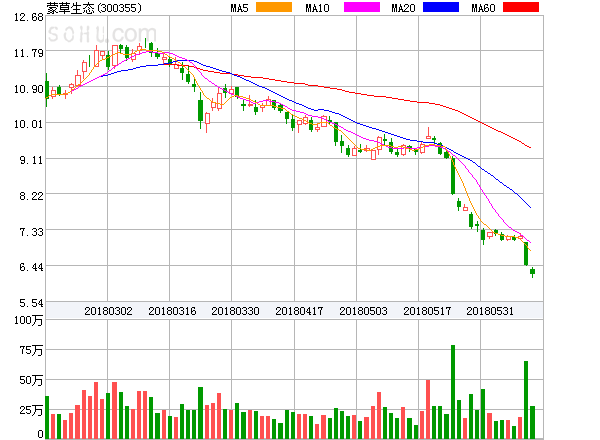
Task: Click the right end of blue MA20 line
Action: click(530, 207)
